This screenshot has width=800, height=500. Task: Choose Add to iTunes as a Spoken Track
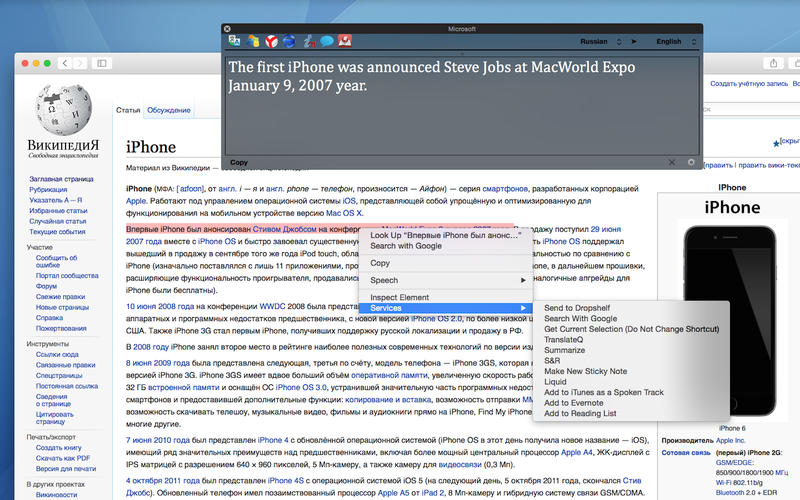tap(631, 392)
